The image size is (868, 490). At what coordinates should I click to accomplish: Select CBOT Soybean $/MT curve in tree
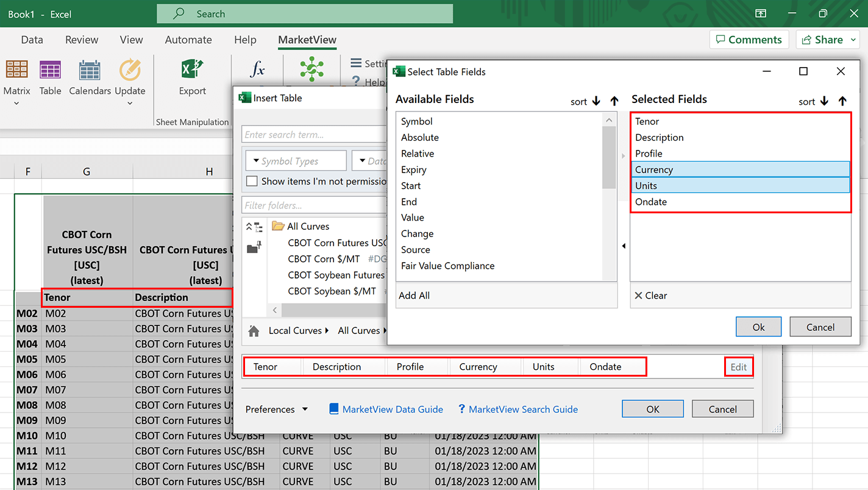[x=332, y=291]
